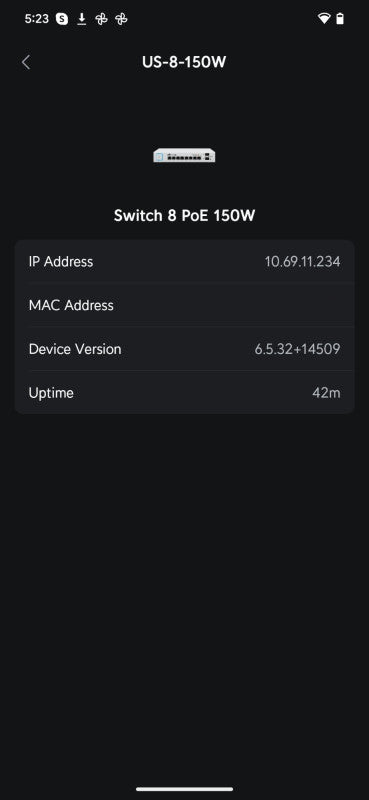Tap the IP Address label text

point(61,262)
